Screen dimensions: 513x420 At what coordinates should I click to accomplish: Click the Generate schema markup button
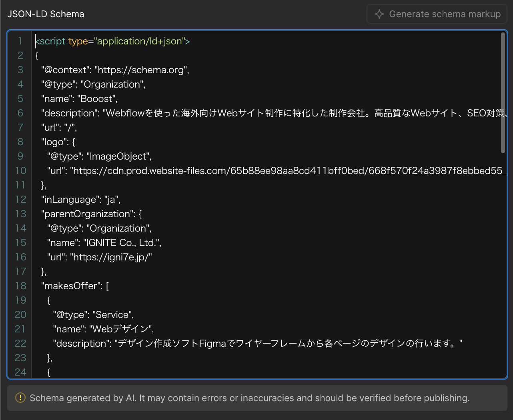click(437, 14)
